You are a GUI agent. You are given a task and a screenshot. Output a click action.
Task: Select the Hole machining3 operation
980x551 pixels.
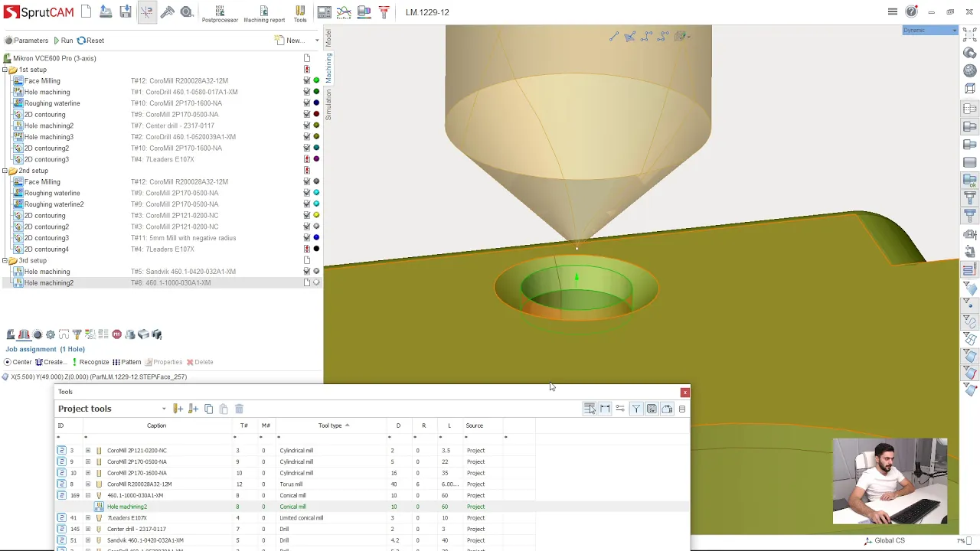[x=48, y=137]
